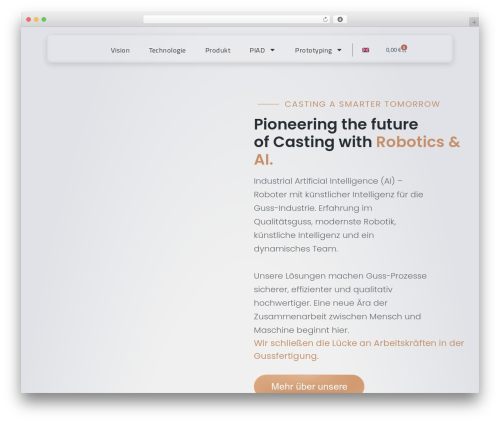This screenshot has height=423, width=500.
Task: Maximize the window with the green button
Action: point(44,20)
